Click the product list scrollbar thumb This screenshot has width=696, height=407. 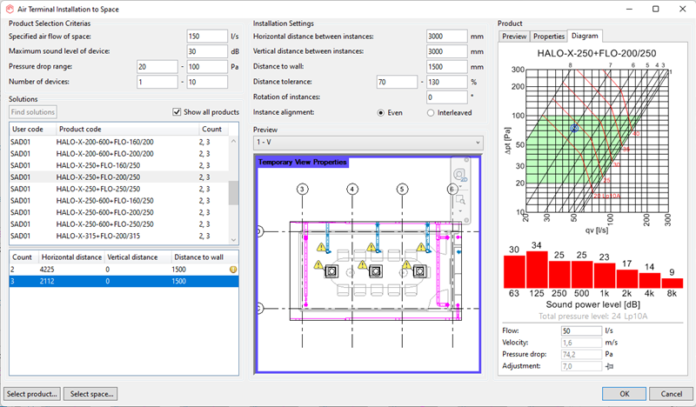pyautogui.click(x=233, y=193)
